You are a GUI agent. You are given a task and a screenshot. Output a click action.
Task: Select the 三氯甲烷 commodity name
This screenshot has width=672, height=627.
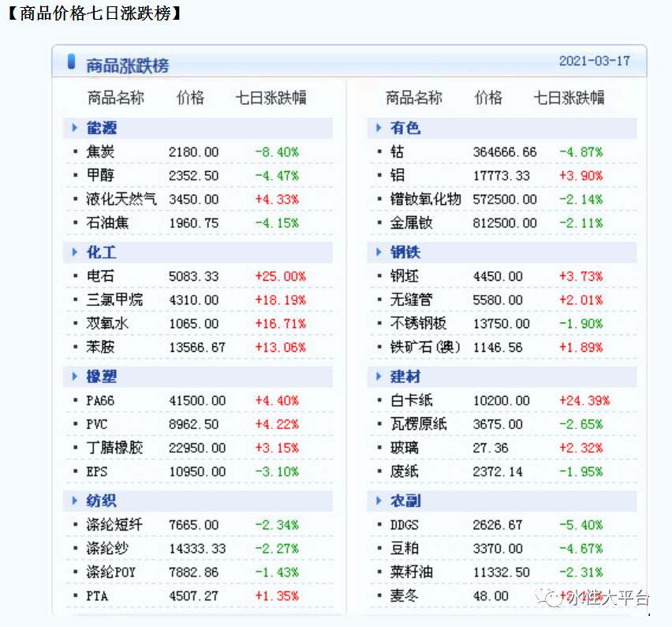click(x=114, y=300)
